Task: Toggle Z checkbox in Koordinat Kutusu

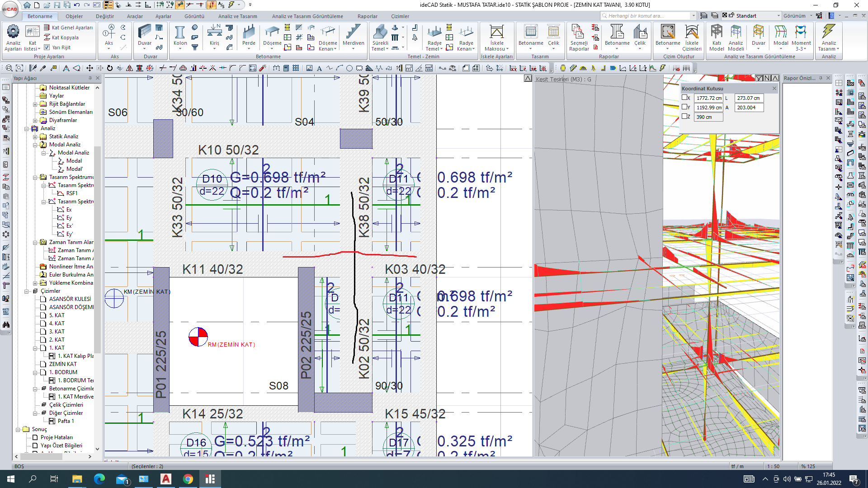Action: [x=684, y=117]
